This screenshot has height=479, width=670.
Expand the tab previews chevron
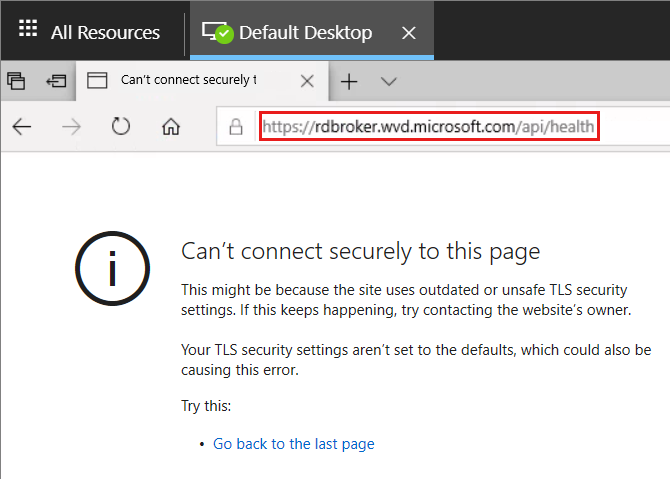pos(389,81)
